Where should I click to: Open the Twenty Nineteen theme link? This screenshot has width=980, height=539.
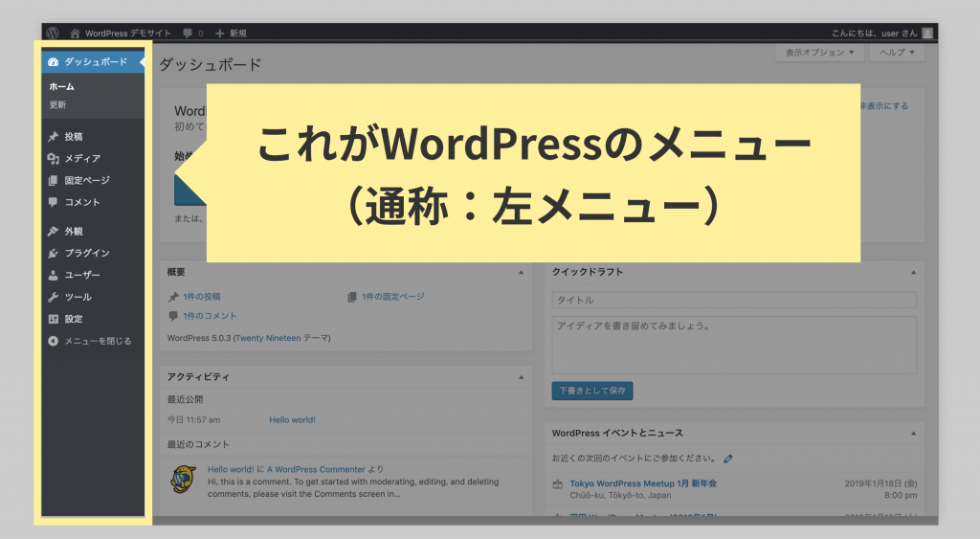point(268,338)
